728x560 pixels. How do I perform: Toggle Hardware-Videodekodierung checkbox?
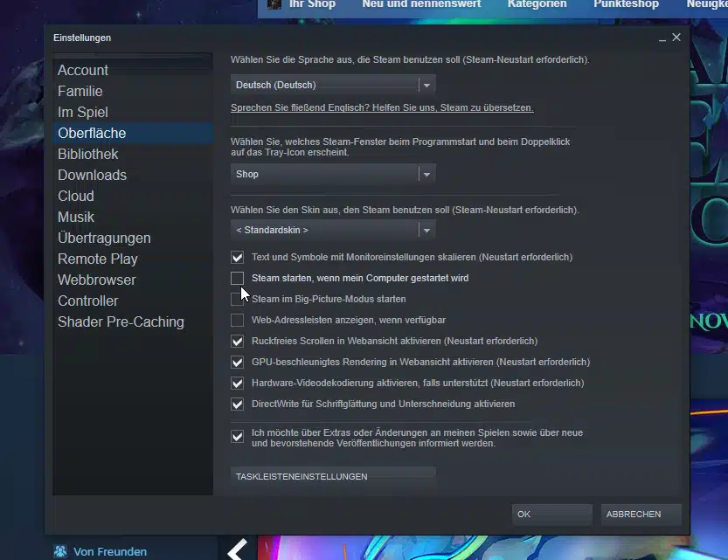(237, 383)
